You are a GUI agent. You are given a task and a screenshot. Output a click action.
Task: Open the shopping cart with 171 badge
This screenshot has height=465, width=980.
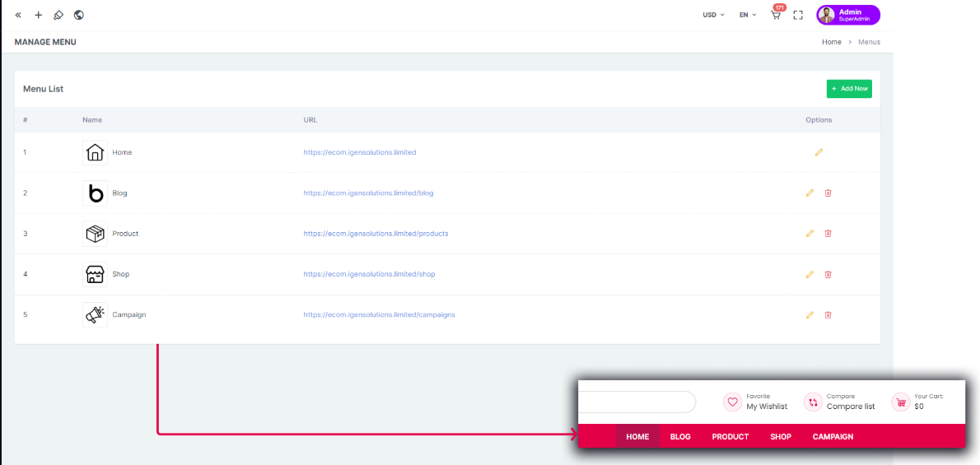(776, 15)
